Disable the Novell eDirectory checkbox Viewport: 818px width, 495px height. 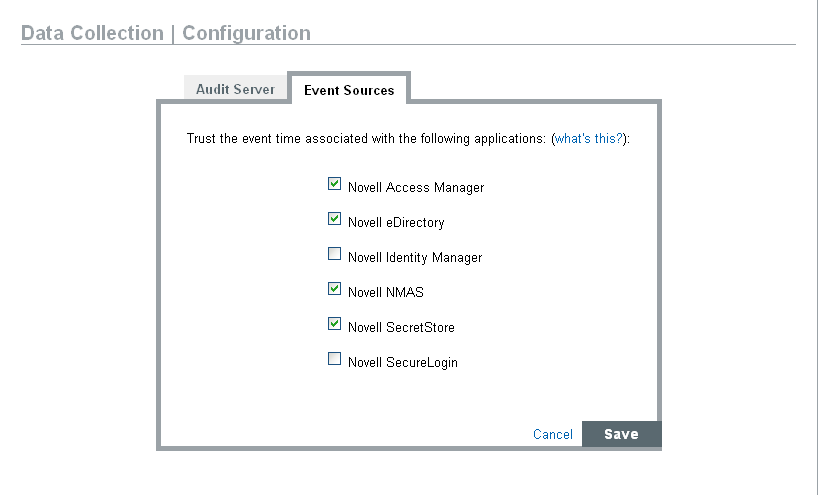(x=334, y=219)
